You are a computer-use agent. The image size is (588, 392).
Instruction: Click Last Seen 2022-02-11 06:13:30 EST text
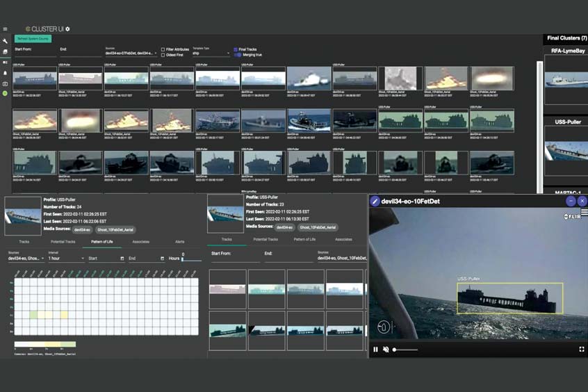(277, 219)
